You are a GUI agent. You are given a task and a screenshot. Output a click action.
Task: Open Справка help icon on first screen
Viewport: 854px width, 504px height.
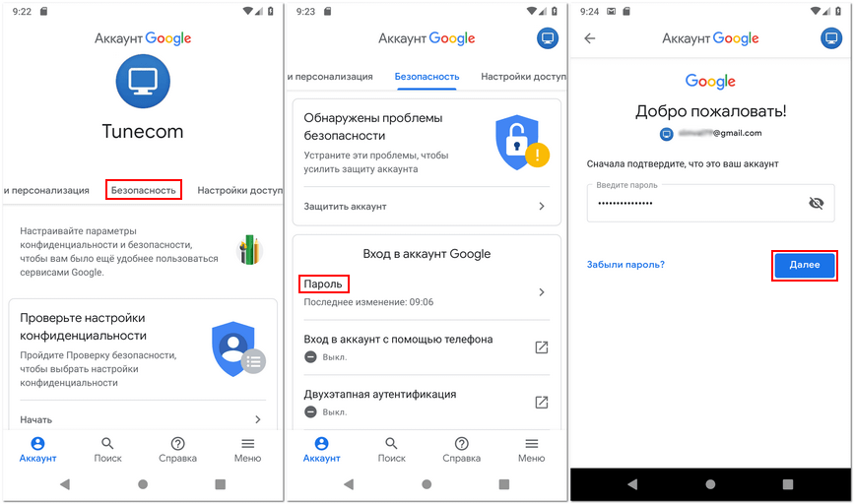[x=177, y=444]
